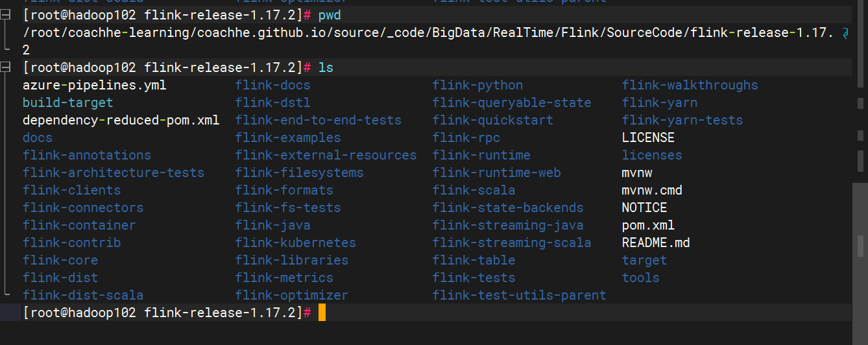Click the dependency-reduced-pom.xml file name
This screenshot has width=868, height=345.
[x=121, y=120]
